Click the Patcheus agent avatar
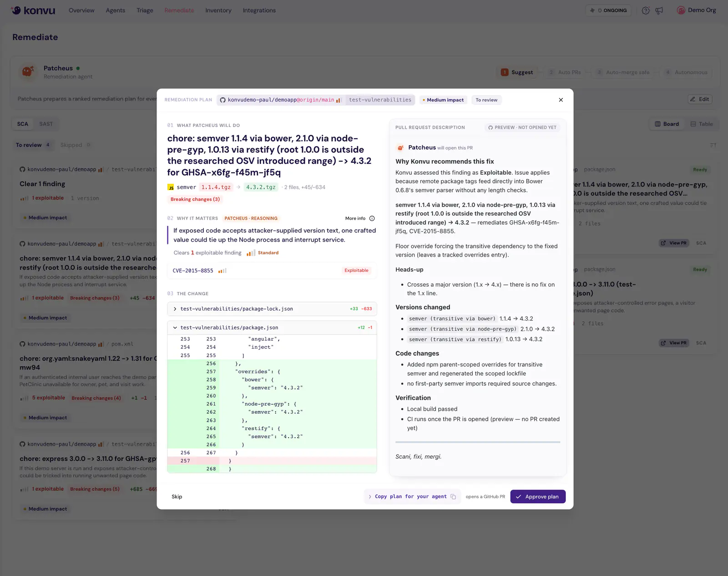728x576 pixels. [28, 71]
